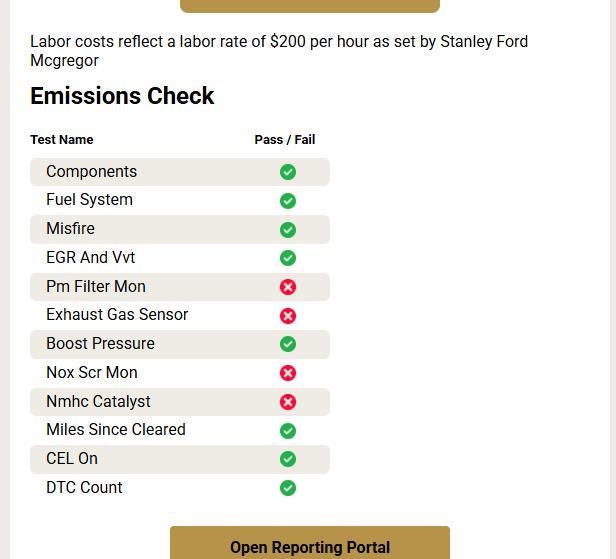This screenshot has height=559, width=616.
Task: Click the Pm Filter Mon fail icon
Action: point(288,287)
